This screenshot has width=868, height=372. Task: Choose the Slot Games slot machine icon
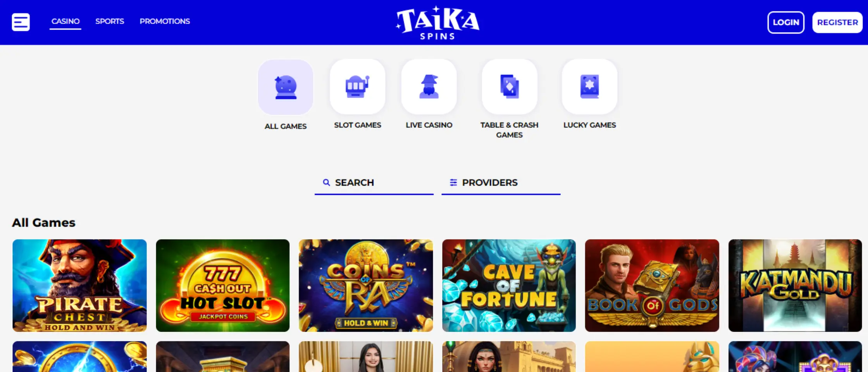point(357,87)
